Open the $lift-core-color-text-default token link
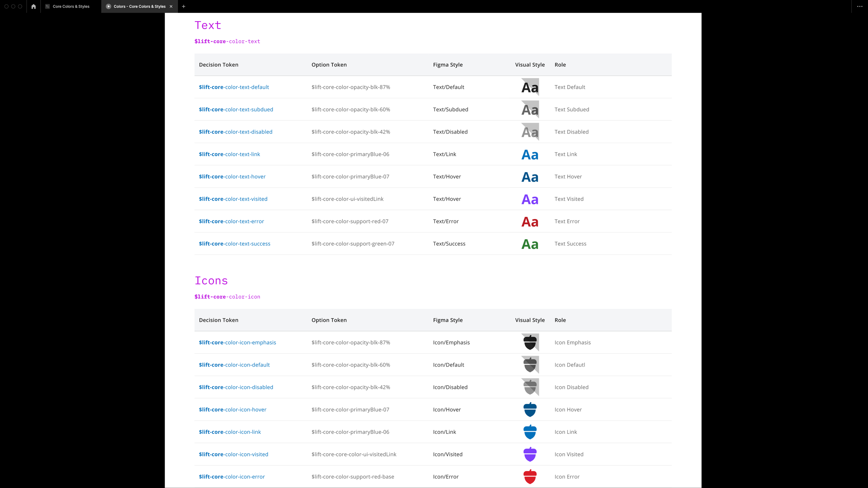868x488 pixels. [x=234, y=87]
